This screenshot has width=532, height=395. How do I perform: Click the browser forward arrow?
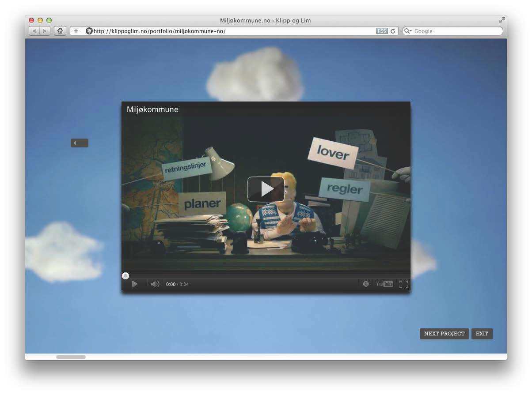[45, 31]
